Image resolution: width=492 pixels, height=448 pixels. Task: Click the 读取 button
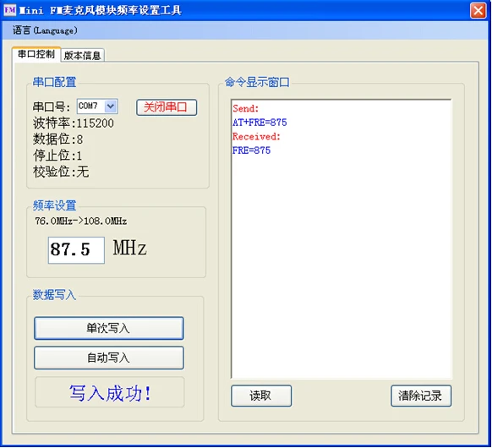point(261,396)
